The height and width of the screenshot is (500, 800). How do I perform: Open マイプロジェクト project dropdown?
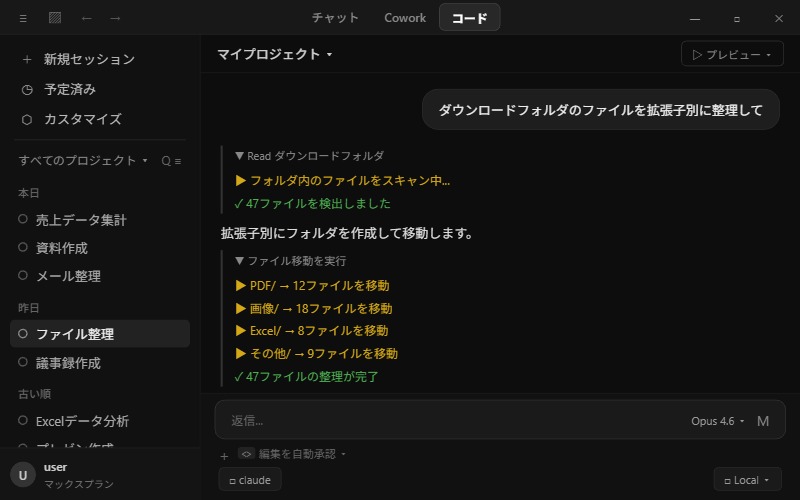275,54
